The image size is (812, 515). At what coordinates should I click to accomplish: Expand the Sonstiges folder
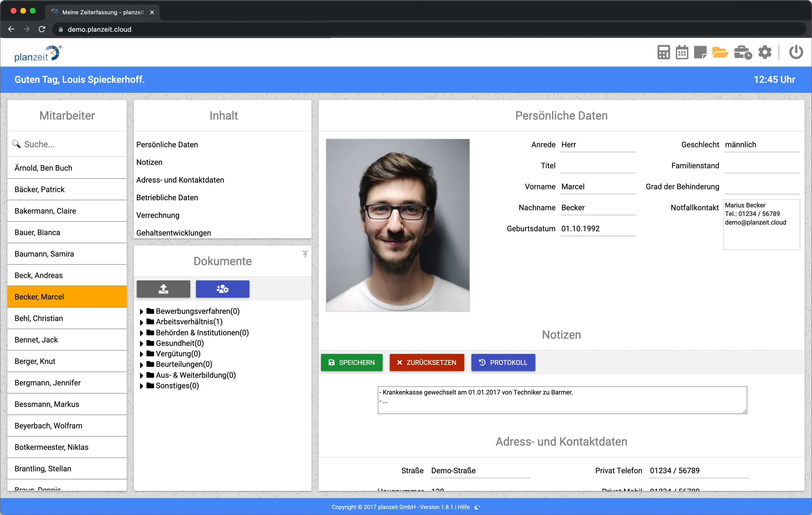tap(142, 386)
